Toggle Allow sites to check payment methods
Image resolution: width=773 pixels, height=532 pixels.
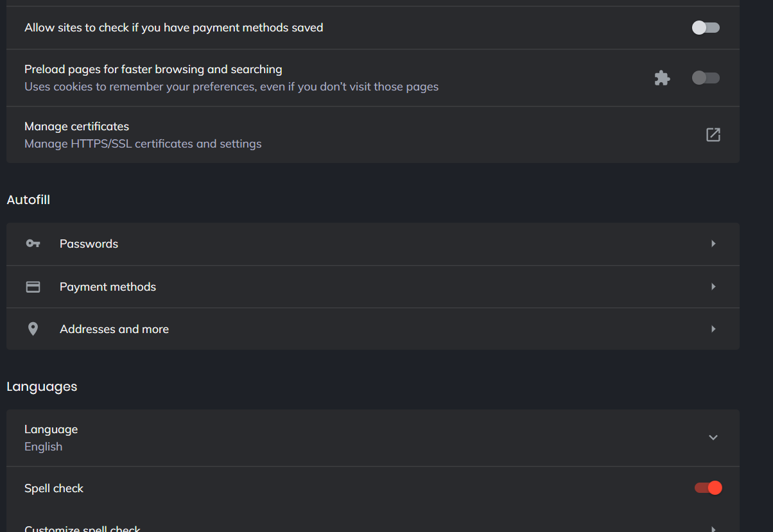coord(706,28)
